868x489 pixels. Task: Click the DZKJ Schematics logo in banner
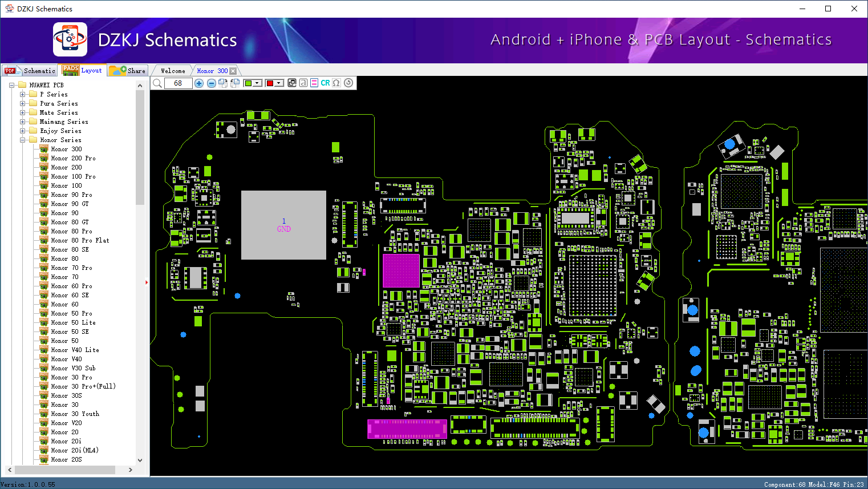pyautogui.click(x=70, y=39)
